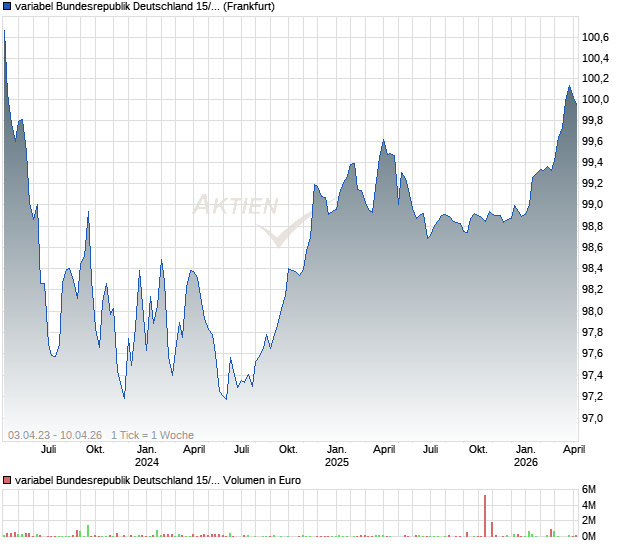Image resolution: width=620 pixels, height=546 pixels.
Task: Click the tallest red volume bar
Action: (485, 515)
